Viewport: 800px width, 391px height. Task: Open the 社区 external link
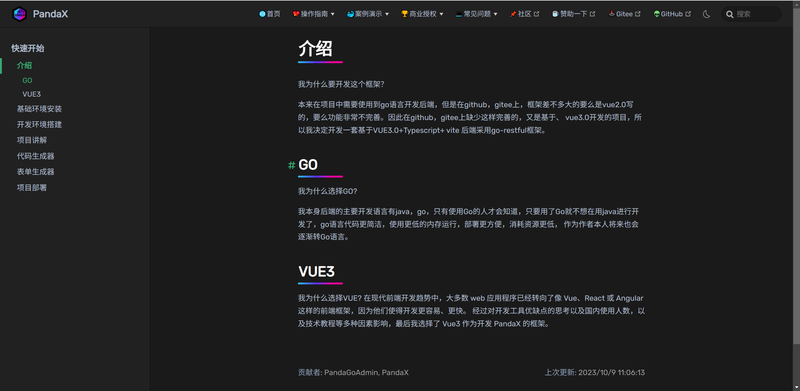(x=524, y=14)
